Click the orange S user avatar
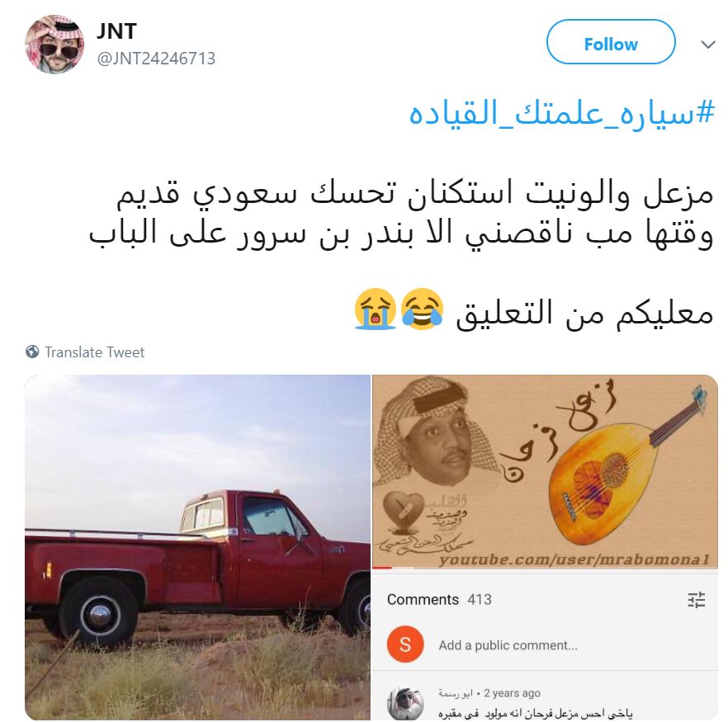Screen dimensions: 728x722 405,644
